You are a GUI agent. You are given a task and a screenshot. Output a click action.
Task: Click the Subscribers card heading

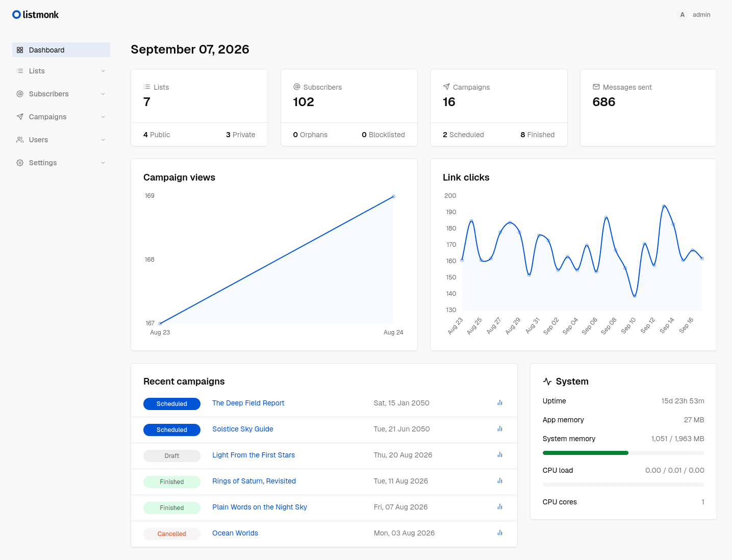pyautogui.click(x=322, y=87)
